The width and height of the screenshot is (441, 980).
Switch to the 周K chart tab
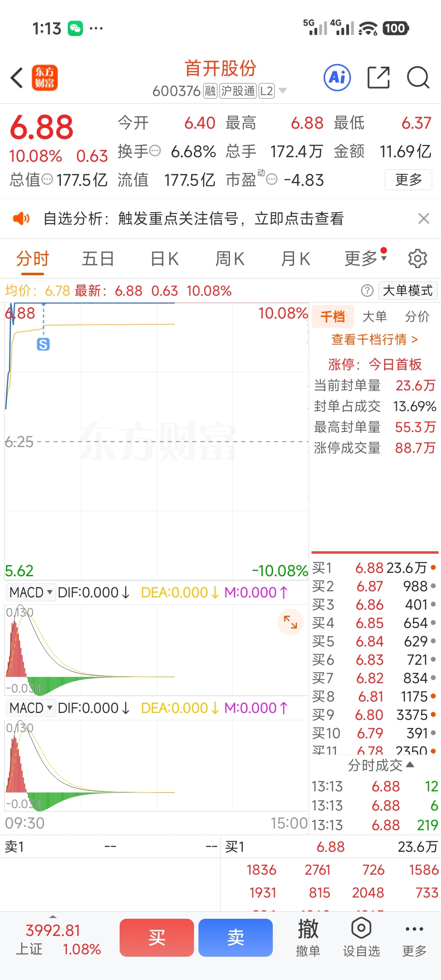point(230,258)
